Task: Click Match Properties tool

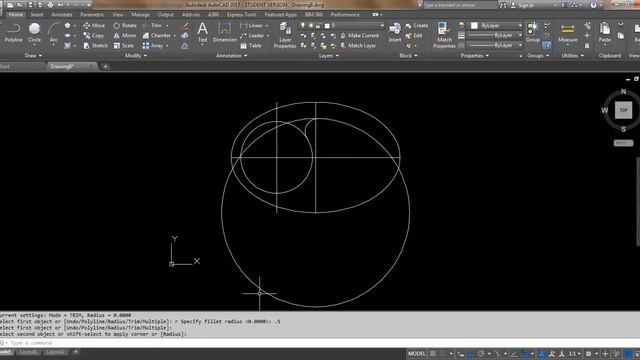Action: 444,36
